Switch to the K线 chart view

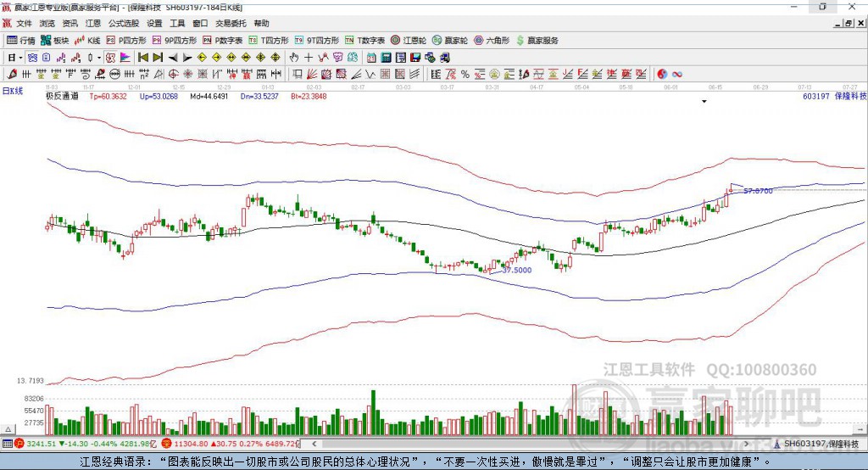click(x=87, y=41)
